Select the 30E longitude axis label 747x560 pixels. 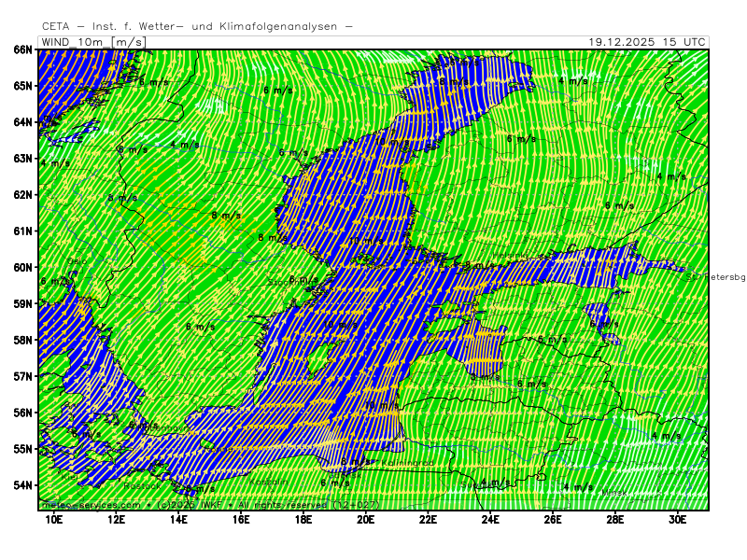(x=678, y=519)
